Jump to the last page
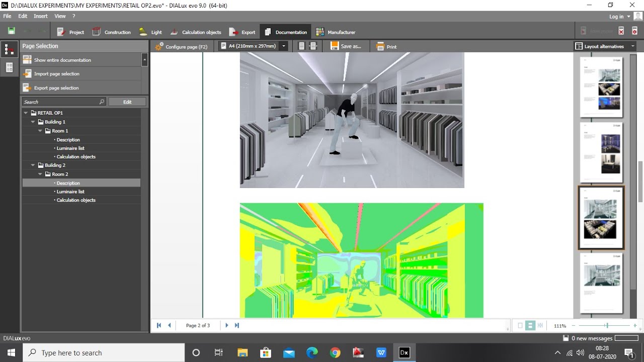 pos(237,325)
